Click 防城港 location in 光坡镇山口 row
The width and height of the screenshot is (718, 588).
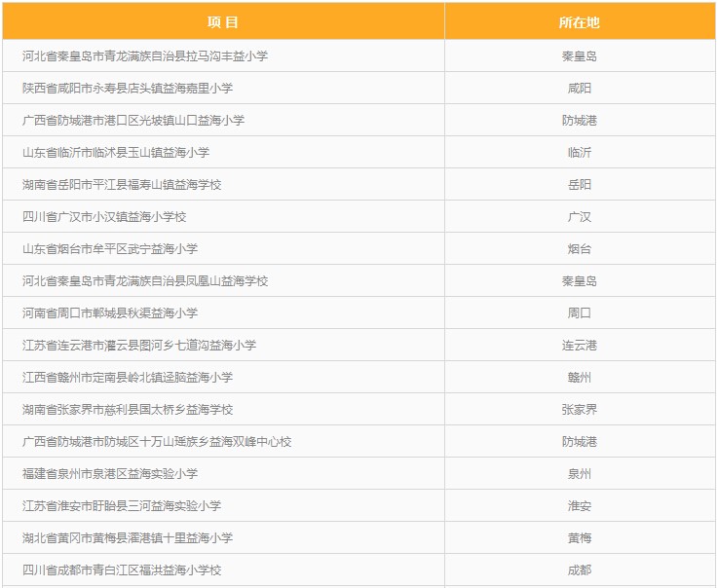(x=580, y=120)
